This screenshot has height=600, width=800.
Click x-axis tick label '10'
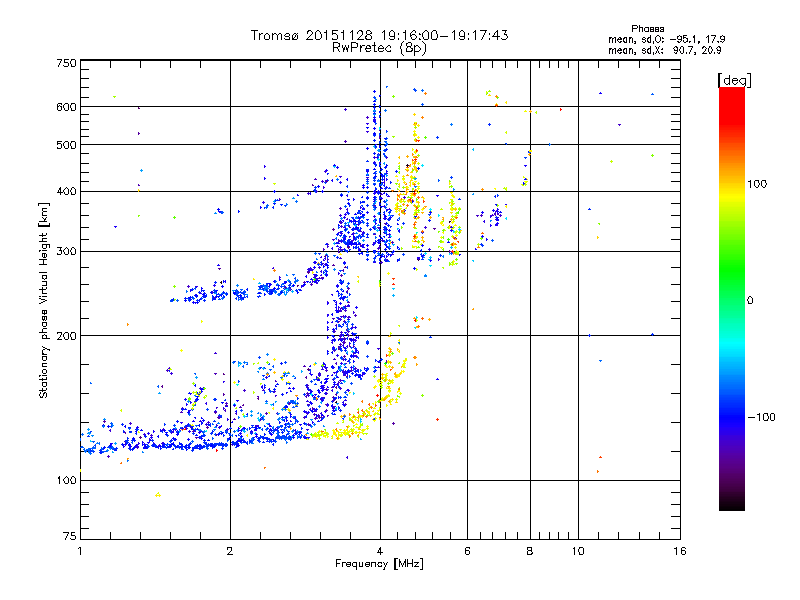pos(578,551)
